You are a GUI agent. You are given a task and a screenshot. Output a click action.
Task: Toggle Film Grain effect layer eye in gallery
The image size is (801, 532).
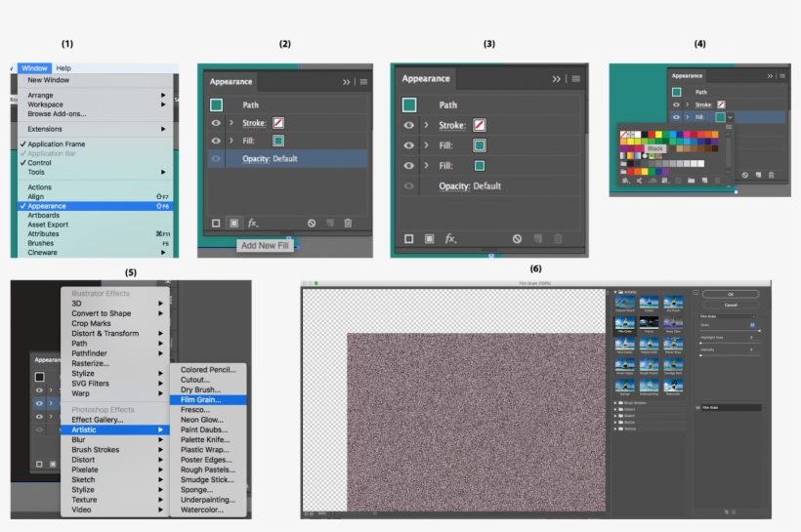coord(697,407)
